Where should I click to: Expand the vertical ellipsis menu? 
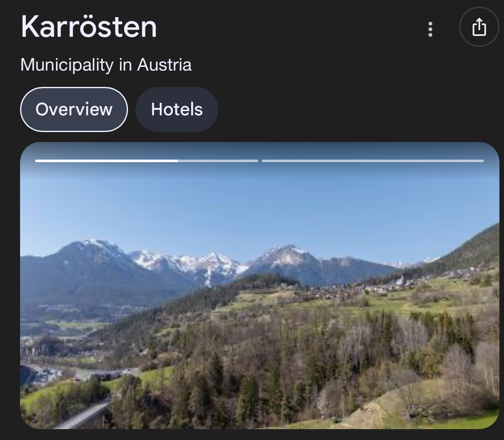(430, 29)
